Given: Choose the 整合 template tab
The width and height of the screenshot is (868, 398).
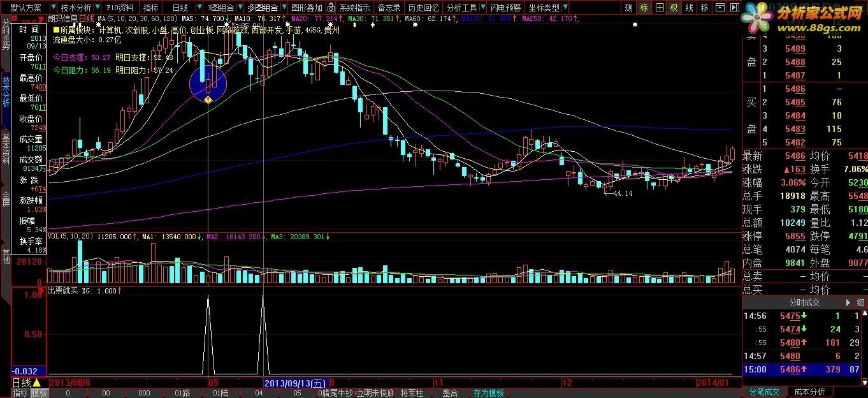Looking at the screenshot, I should (x=450, y=393).
